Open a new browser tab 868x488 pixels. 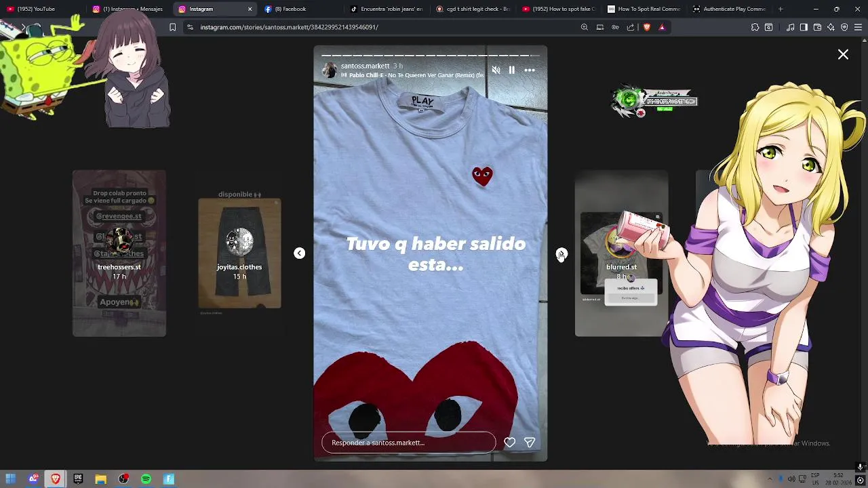(x=781, y=9)
